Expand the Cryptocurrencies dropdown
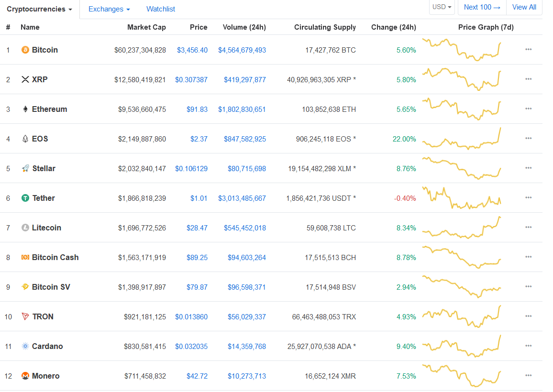Screen dimensions: 553x392 pyautogui.click(x=40, y=9)
